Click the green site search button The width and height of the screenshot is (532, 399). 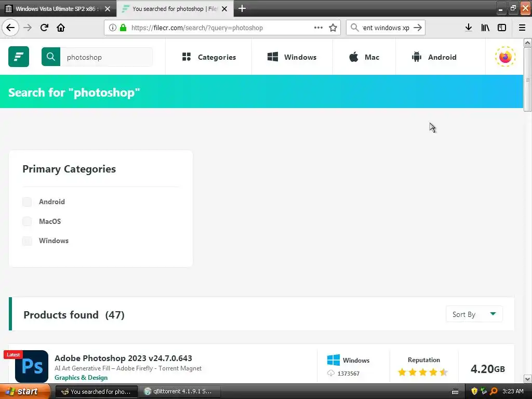pyautogui.click(x=51, y=57)
